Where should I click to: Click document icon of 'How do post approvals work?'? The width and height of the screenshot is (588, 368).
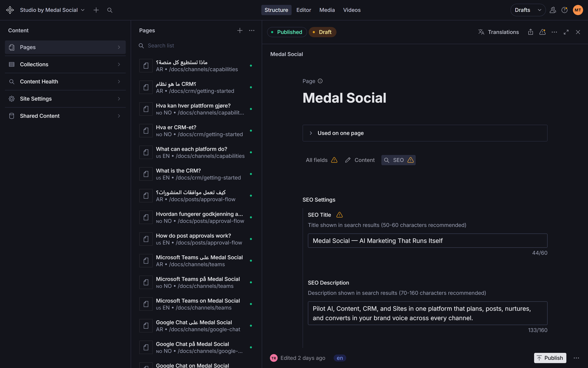pos(146,239)
